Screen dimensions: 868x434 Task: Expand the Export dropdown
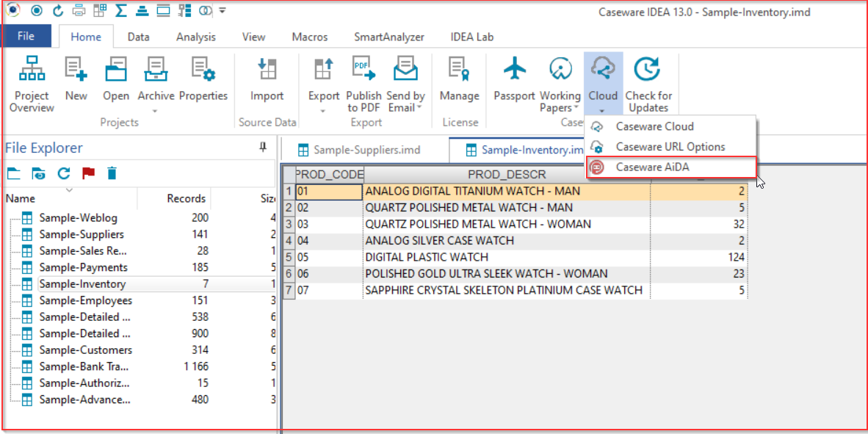click(x=323, y=111)
